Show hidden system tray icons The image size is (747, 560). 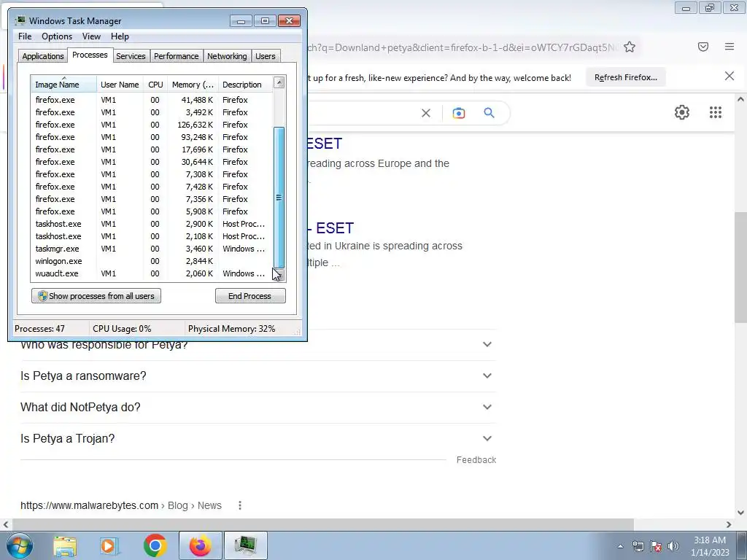(620, 546)
